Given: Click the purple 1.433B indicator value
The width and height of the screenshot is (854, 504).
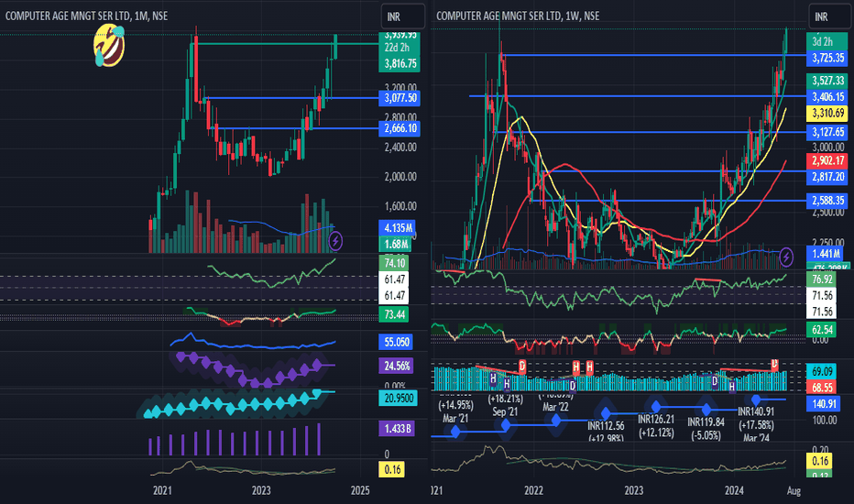Looking at the screenshot, I should [x=397, y=429].
